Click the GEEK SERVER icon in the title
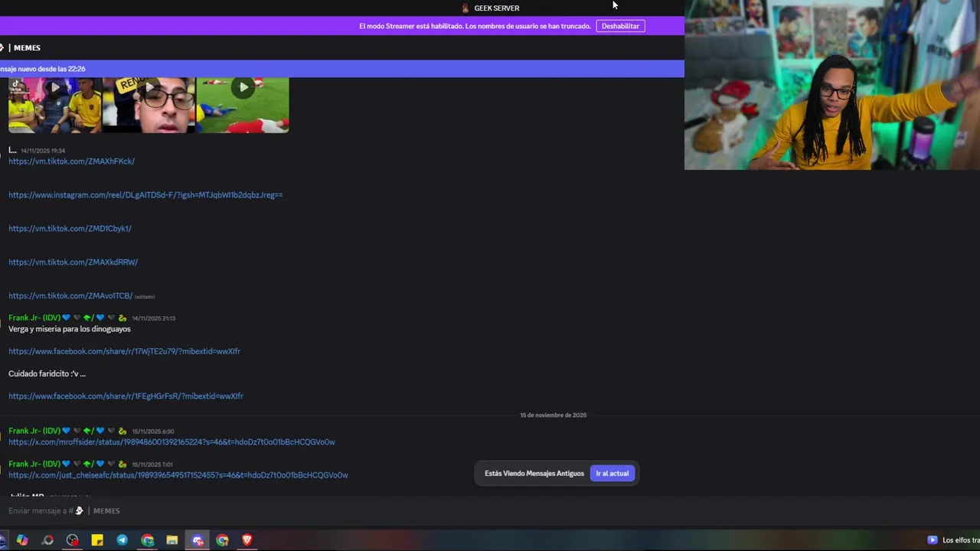 pos(465,8)
